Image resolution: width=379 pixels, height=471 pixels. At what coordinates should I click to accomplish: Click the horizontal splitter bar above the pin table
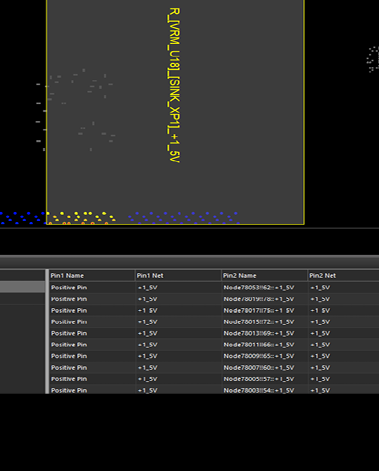(x=189, y=258)
